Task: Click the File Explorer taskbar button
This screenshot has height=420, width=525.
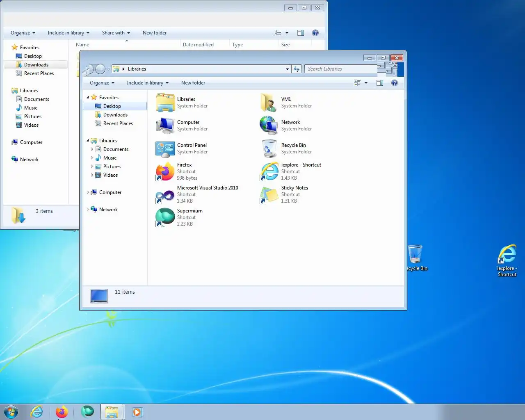Action: (112, 412)
